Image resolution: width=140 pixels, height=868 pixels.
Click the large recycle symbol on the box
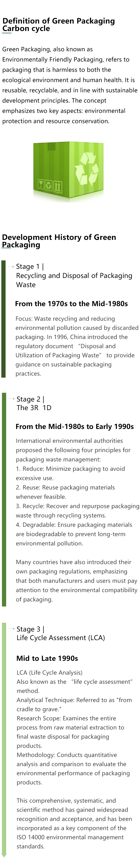pyautogui.click(x=86, y=169)
